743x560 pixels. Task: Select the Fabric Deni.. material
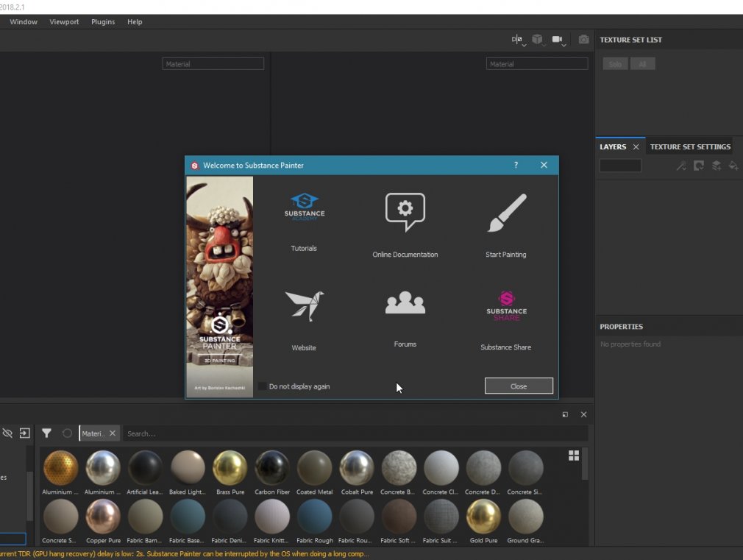point(230,521)
